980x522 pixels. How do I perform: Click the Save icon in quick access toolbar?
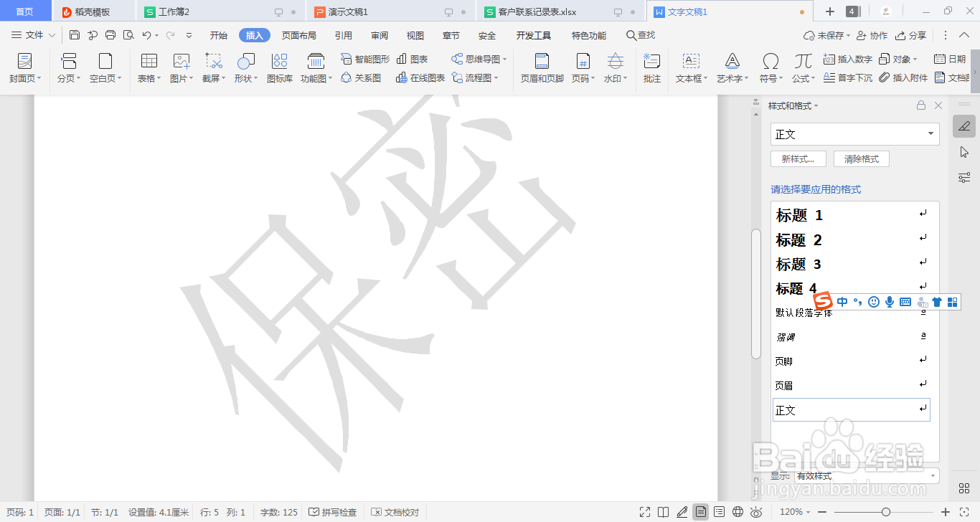75,35
